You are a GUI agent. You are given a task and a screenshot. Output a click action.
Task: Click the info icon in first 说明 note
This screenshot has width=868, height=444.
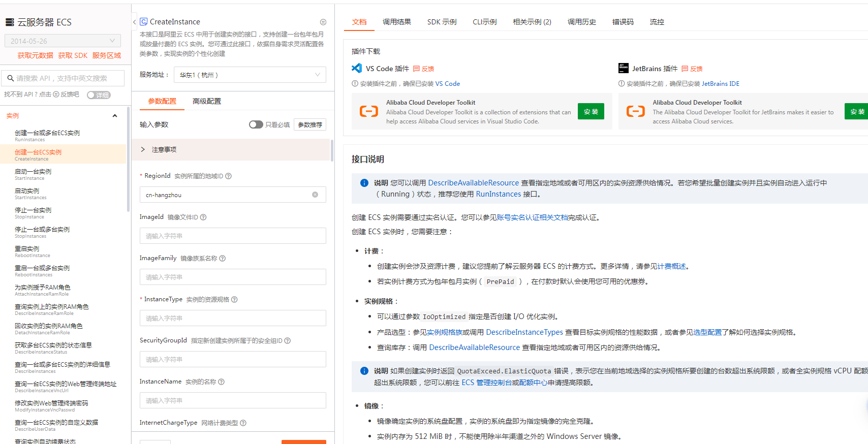coord(364,183)
